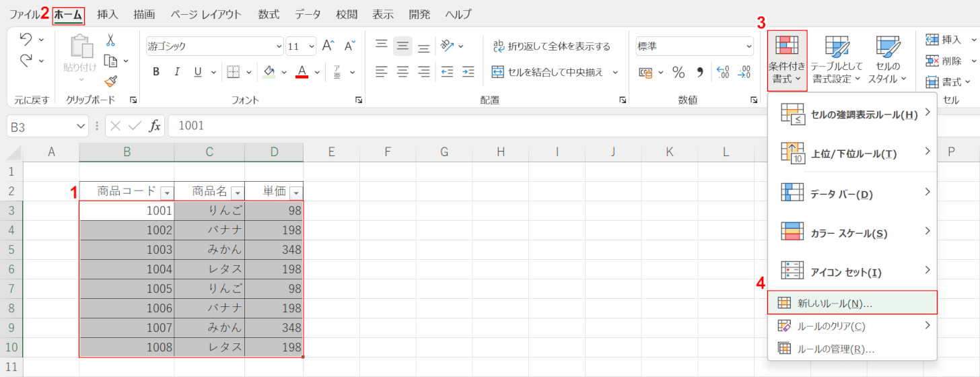Click the percent style icon
980x377 pixels.
tap(678, 72)
